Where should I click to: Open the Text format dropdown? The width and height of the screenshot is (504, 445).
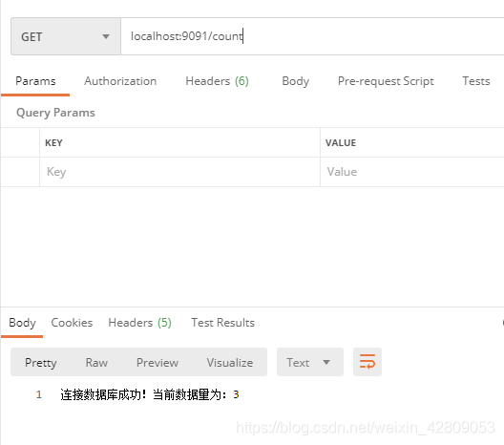[310, 362]
